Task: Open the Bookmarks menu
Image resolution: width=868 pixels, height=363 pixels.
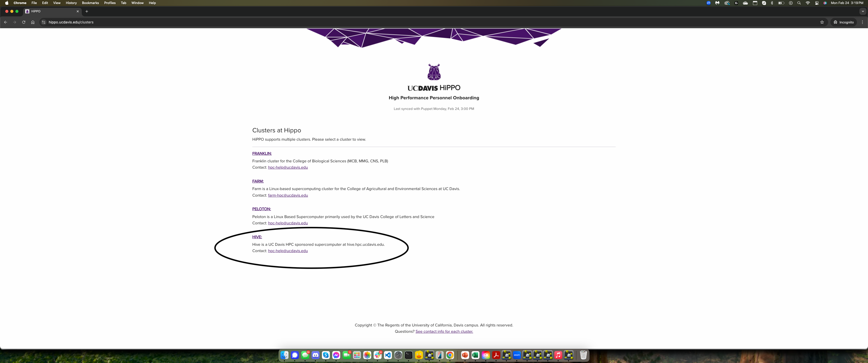Action: (90, 3)
